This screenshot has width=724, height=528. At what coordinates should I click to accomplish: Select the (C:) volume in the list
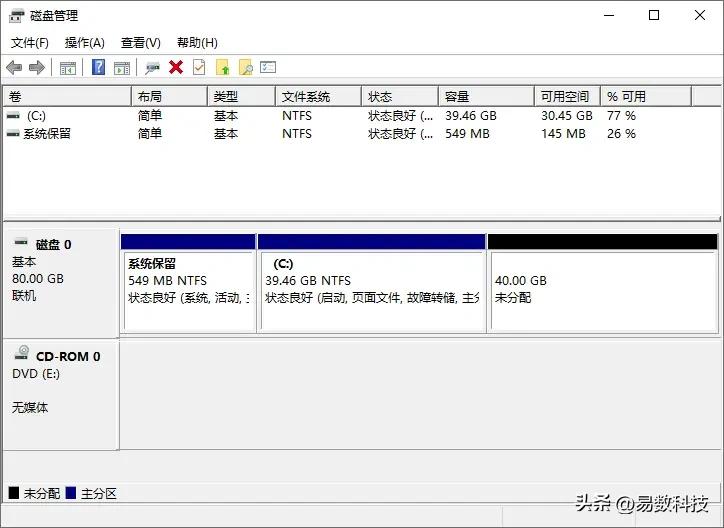click(36, 116)
